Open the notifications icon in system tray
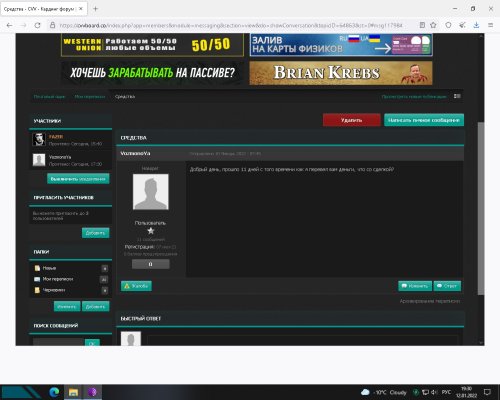Viewport: 500px width, 400px height. tap(487, 392)
